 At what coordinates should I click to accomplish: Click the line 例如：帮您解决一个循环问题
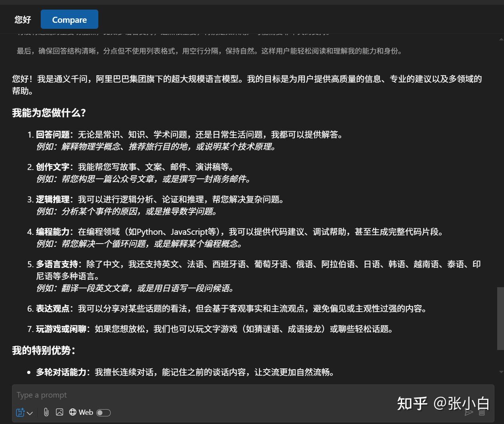pos(139,244)
